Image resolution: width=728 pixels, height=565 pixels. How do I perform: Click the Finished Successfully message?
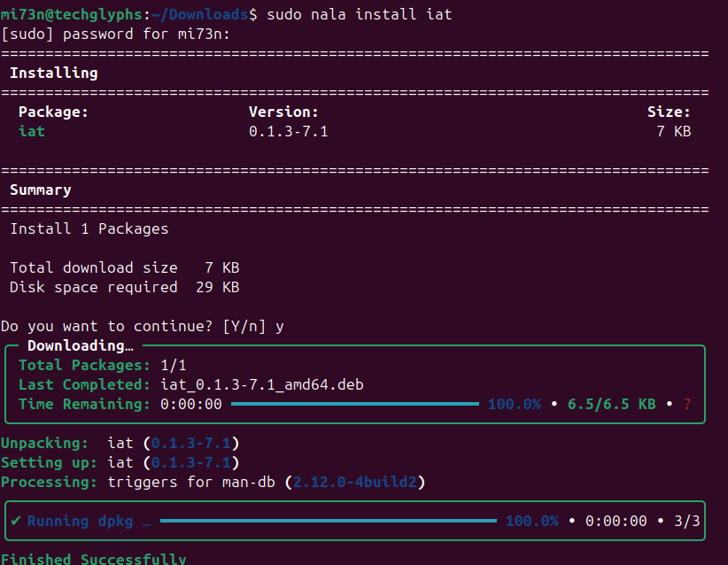[93, 559]
